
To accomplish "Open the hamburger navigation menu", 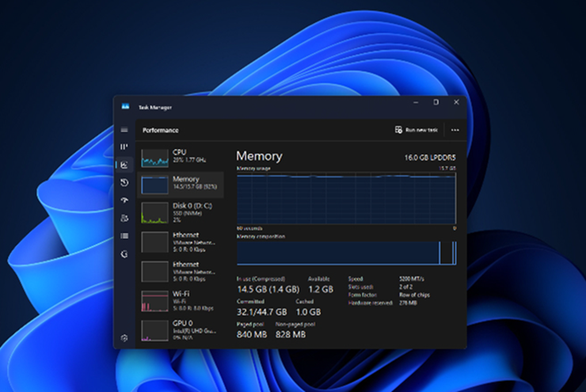I will coord(124,130).
